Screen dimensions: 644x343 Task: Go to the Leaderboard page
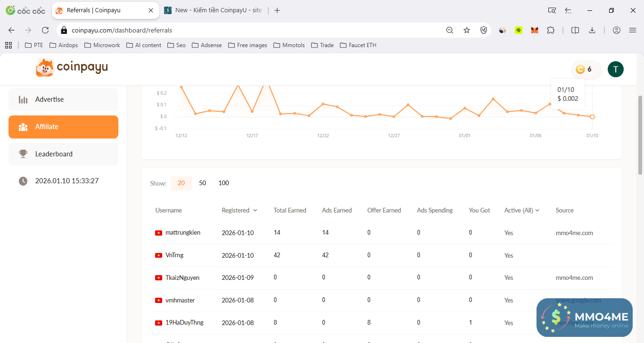point(63,154)
